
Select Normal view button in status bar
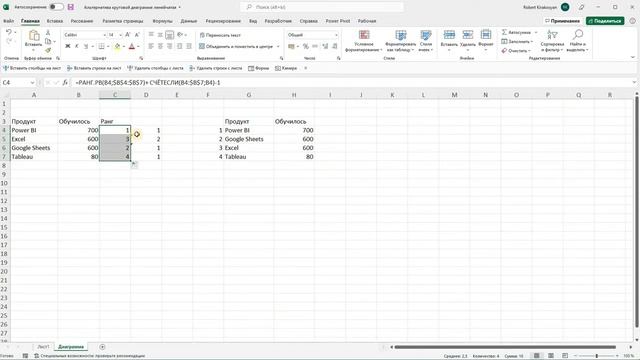(537, 356)
